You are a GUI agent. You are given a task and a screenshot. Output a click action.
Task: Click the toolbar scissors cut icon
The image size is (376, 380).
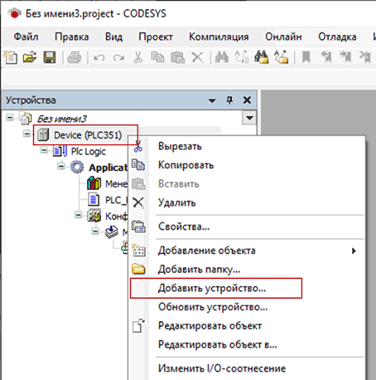(x=138, y=57)
